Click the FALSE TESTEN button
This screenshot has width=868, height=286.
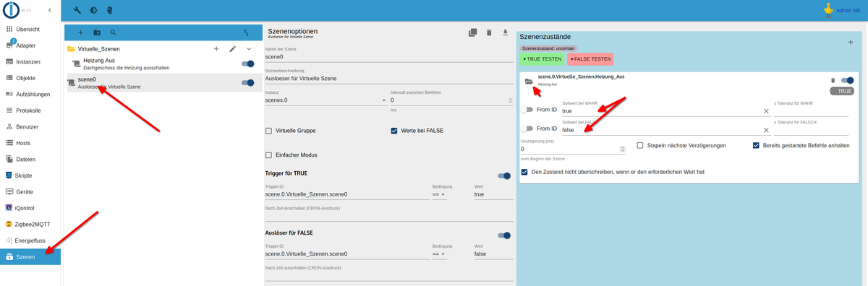591,58
